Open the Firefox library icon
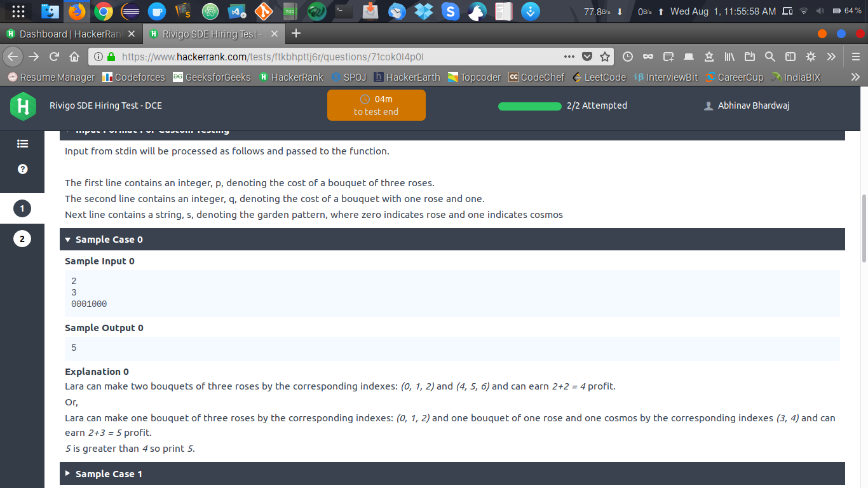 729,57
